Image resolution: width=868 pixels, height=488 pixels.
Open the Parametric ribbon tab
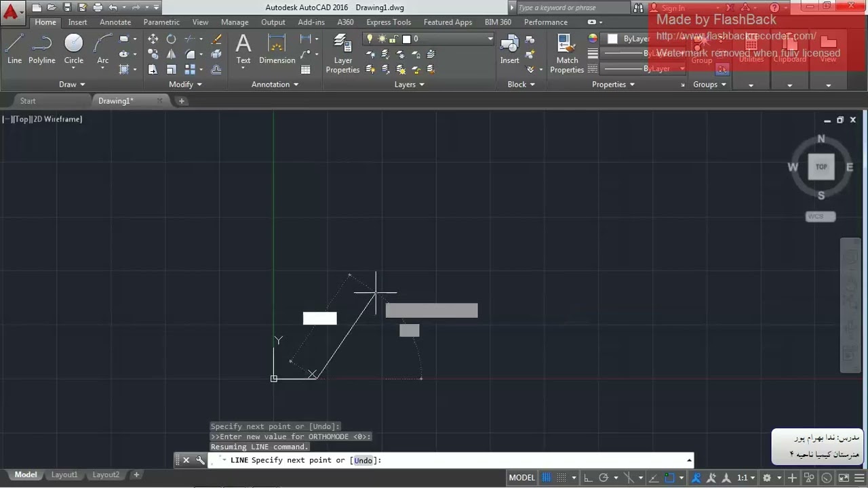161,22
